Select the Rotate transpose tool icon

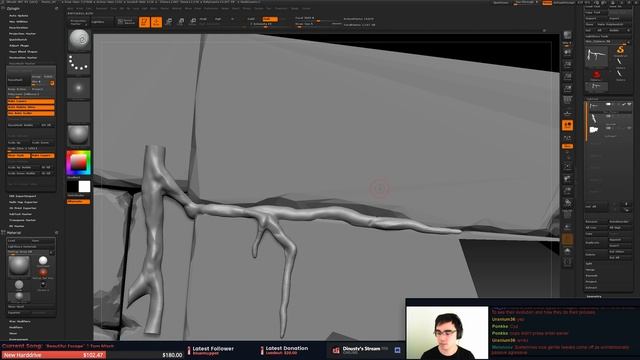click(x=193, y=22)
